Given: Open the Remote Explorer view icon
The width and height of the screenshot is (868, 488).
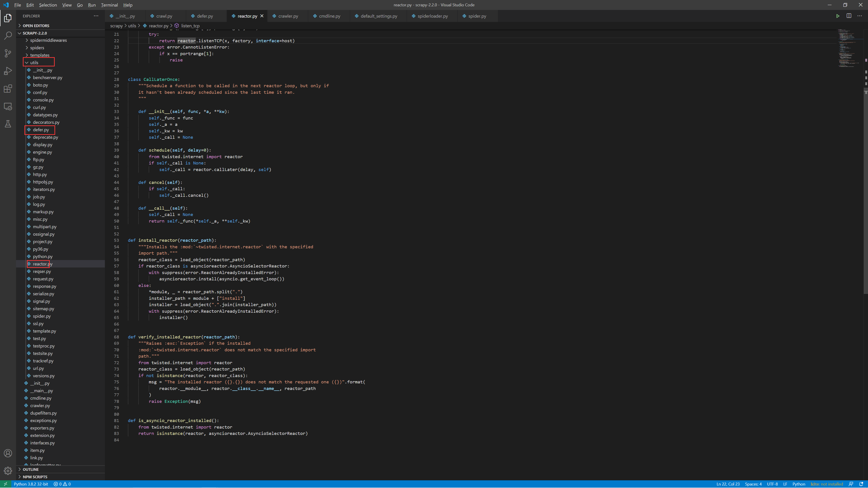Looking at the screenshot, I should (8, 106).
